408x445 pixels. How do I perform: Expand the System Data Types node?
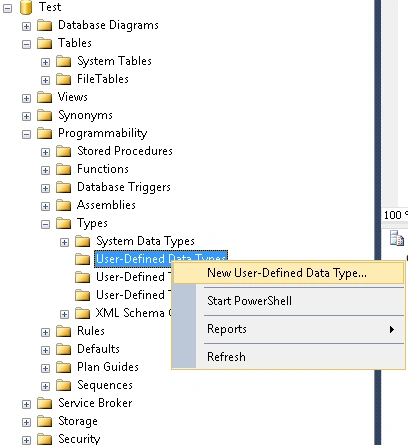pyautogui.click(x=64, y=242)
